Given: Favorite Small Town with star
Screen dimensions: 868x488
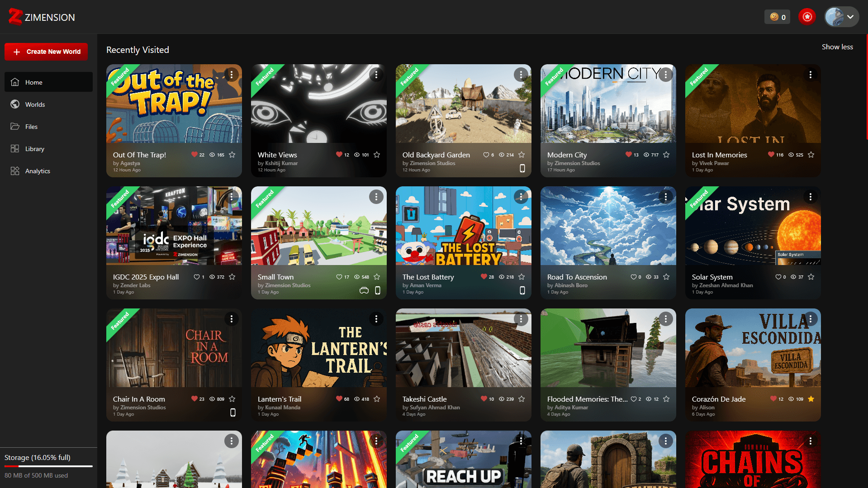Looking at the screenshot, I should coord(377,277).
